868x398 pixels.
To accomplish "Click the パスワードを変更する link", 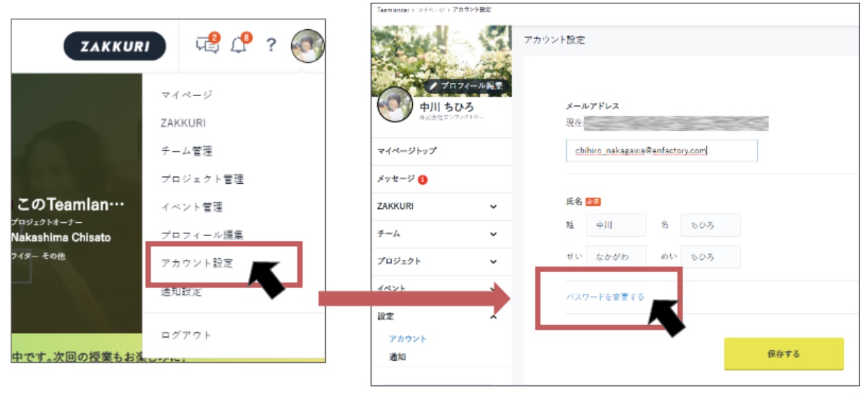I will click(x=605, y=297).
